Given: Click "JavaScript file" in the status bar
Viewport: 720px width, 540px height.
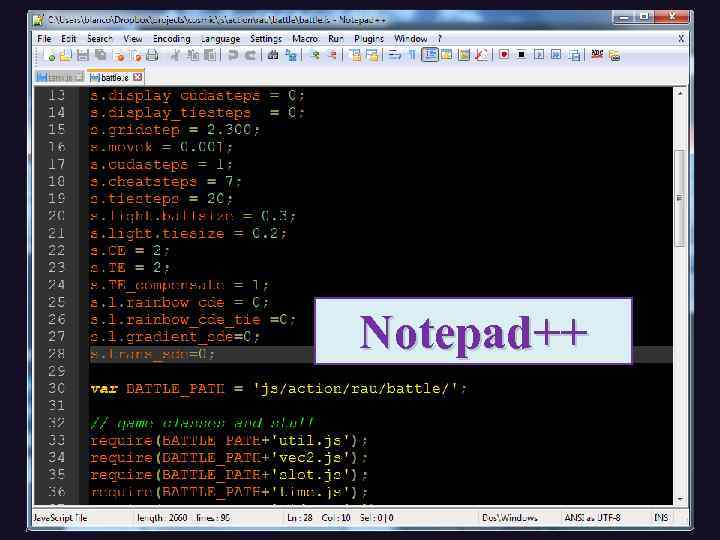Looking at the screenshot, I should [x=60, y=518].
